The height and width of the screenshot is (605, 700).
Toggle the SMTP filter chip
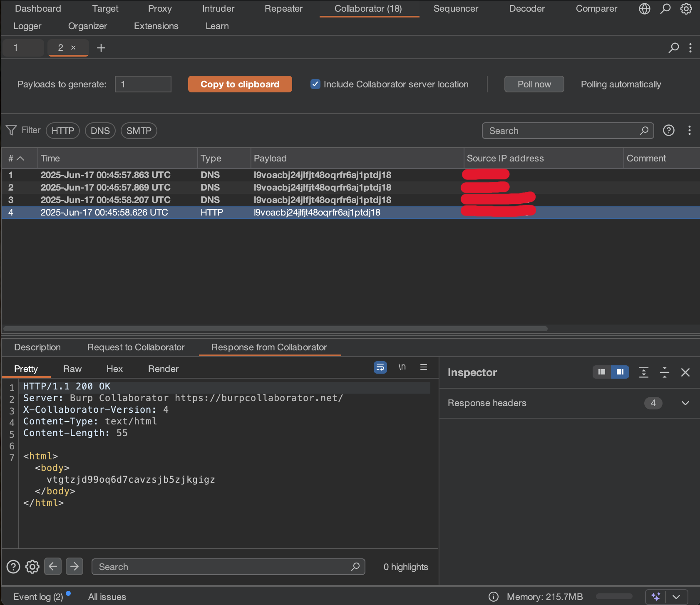coord(139,131)
